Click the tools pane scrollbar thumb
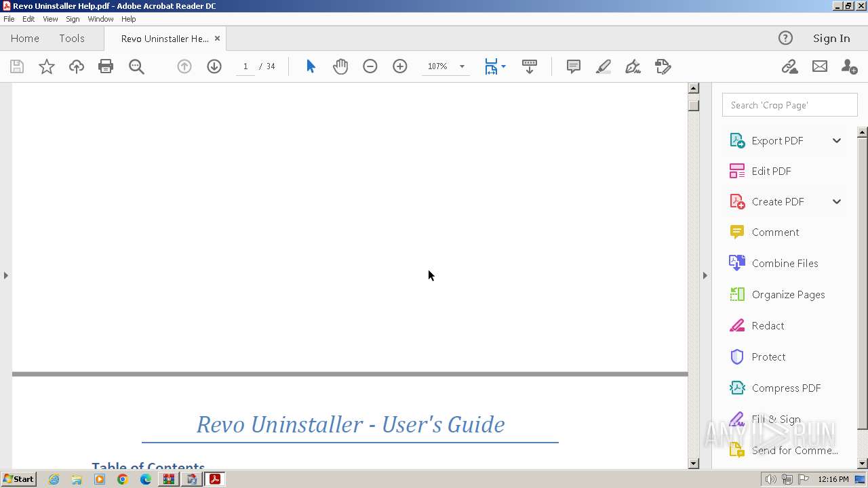The height and width of the screenshot is (488, 868). pos(863,283)
